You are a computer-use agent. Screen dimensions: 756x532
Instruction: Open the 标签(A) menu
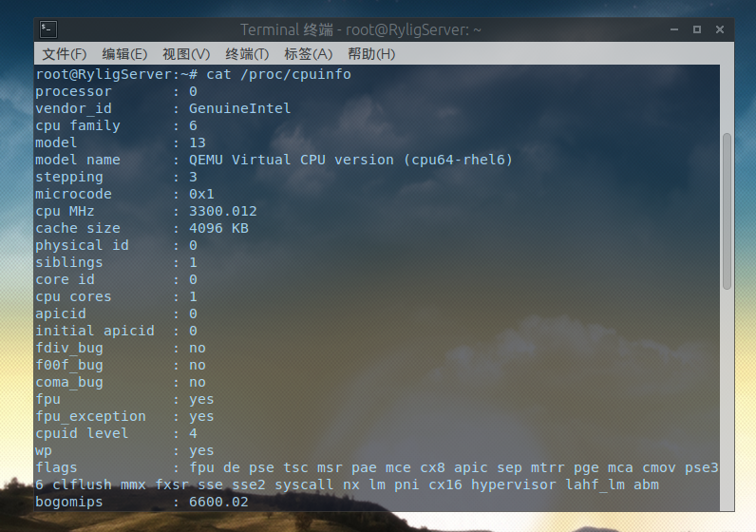pos(309,53)
